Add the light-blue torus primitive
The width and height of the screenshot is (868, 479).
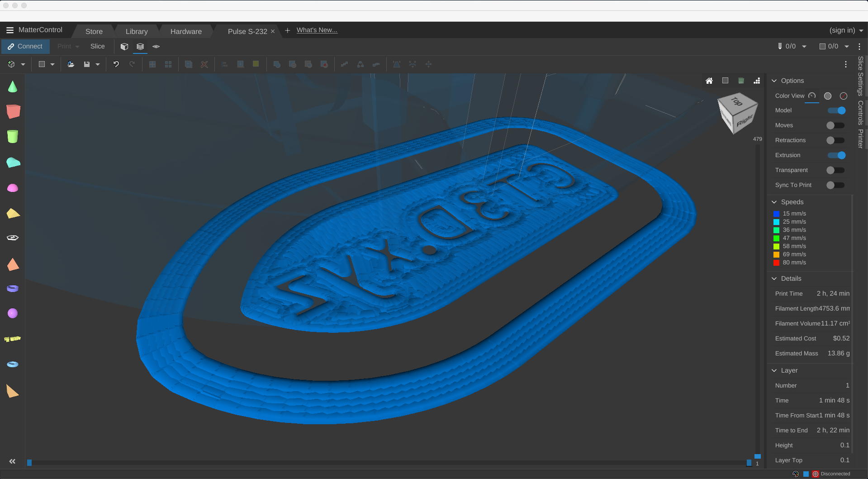coord(13,364)
